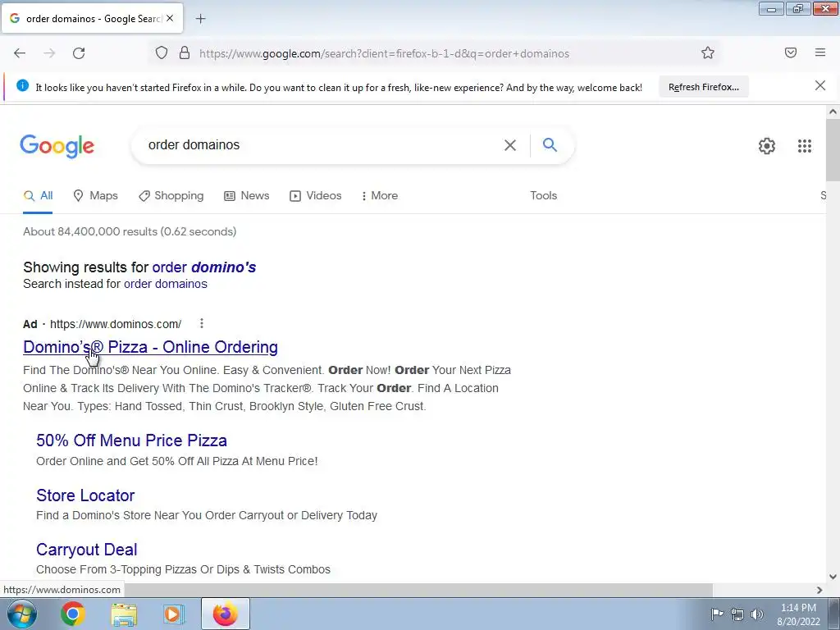Click the horizontal scrollbar right arrow
The width and height of the screenshot is (840, 630).
(819, 590)
